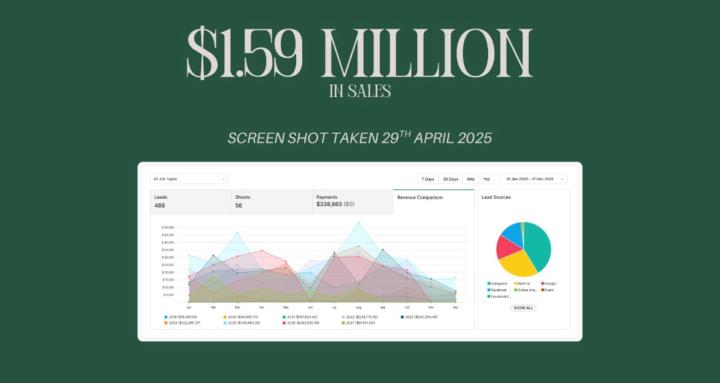The width and height of the screenshot is (720, 383).
Task: Switch to the Payments tab
Action: click(353, 202)
